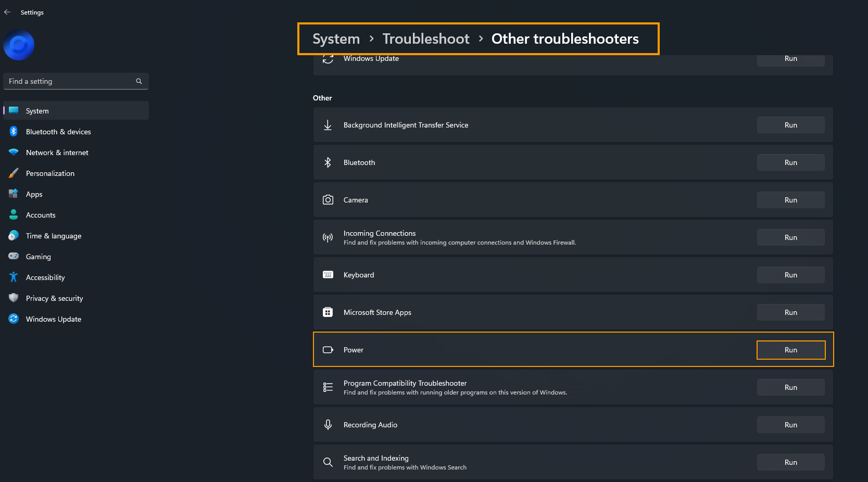Click System in the breadcrumb

click(x=336, y=39)
